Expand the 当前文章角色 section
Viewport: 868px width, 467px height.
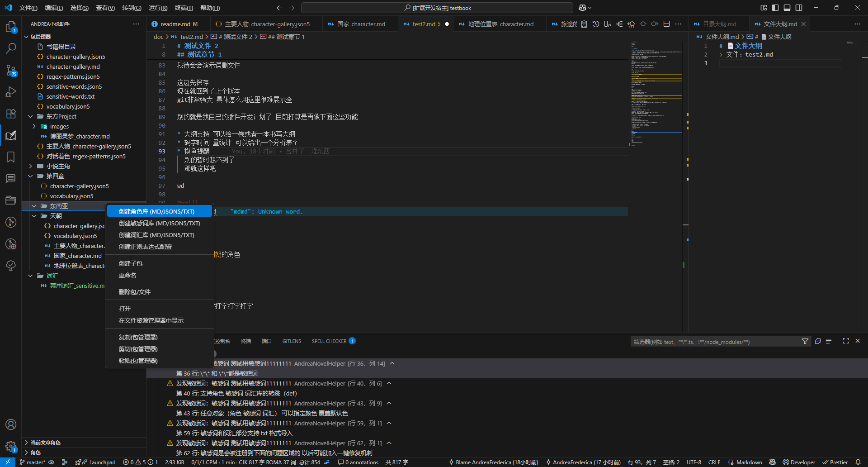pos(45,442)
